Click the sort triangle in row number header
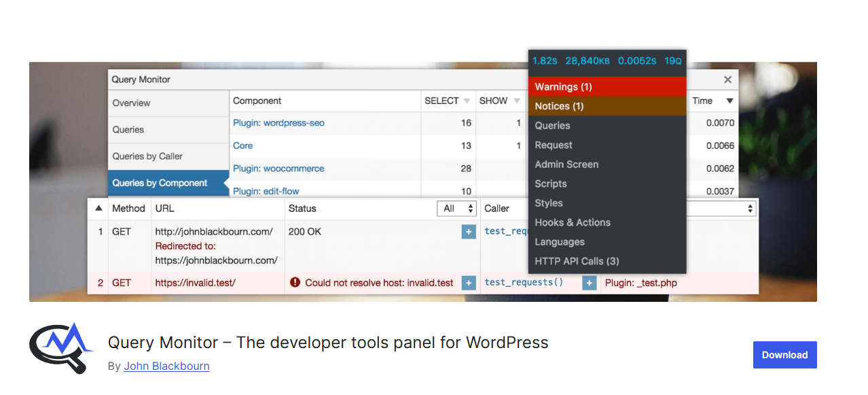This screenshot has width=868, height=395. 98,209
